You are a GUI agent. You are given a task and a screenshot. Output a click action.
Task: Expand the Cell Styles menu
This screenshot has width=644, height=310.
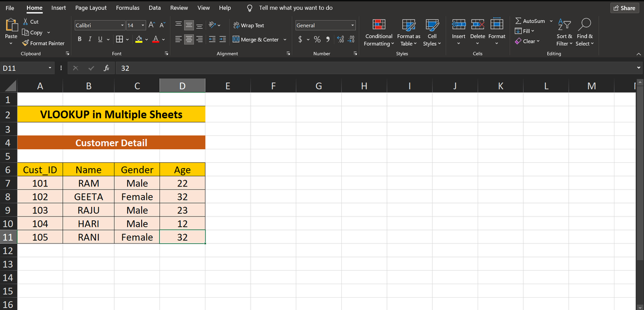click(x=431, y=33)
